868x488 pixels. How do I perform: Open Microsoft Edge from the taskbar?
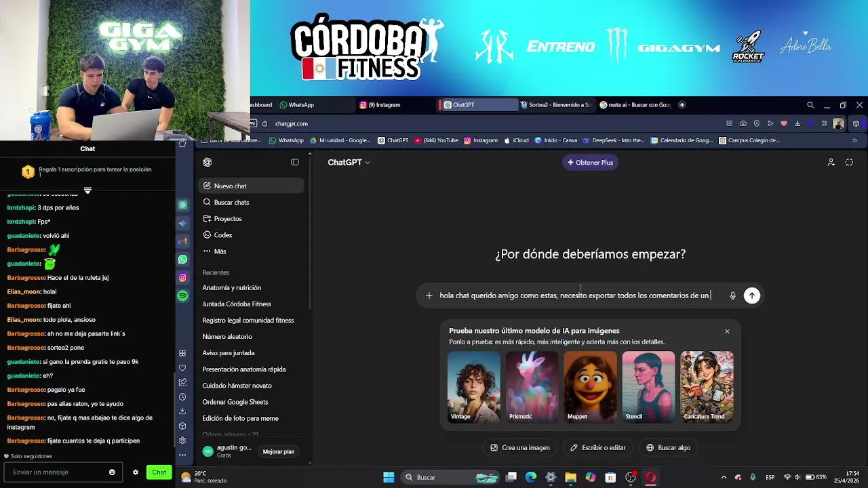coord(531,477)
